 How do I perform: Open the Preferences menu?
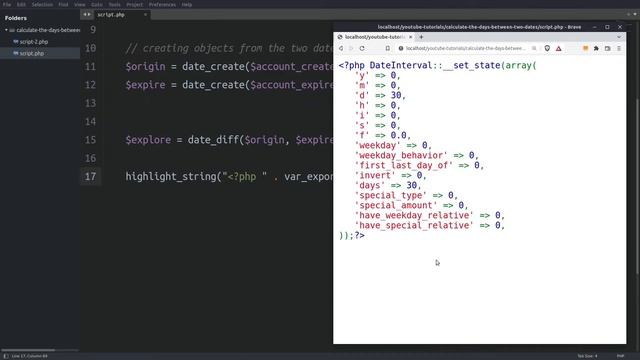click(x=162, y=4)
